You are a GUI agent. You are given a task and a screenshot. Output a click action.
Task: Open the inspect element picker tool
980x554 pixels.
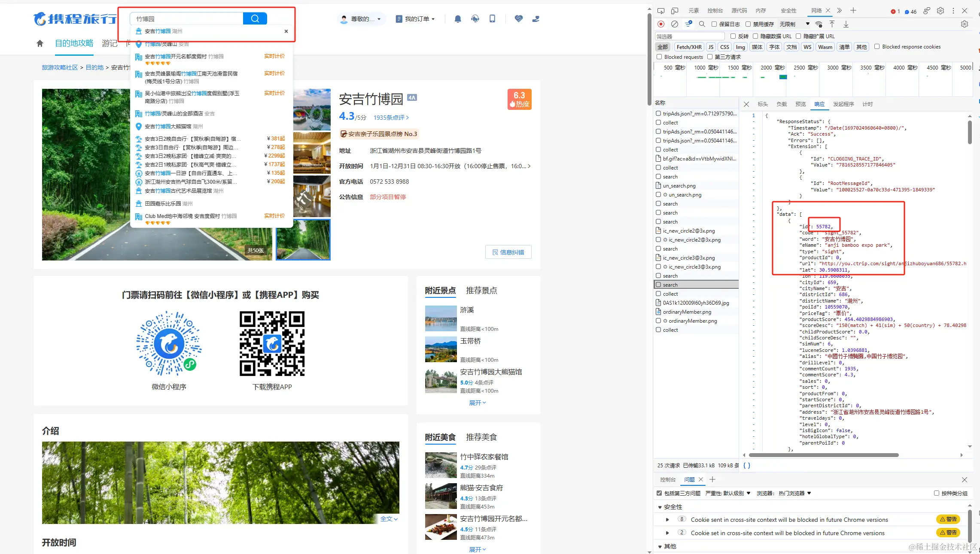click(x=661, y=11)
